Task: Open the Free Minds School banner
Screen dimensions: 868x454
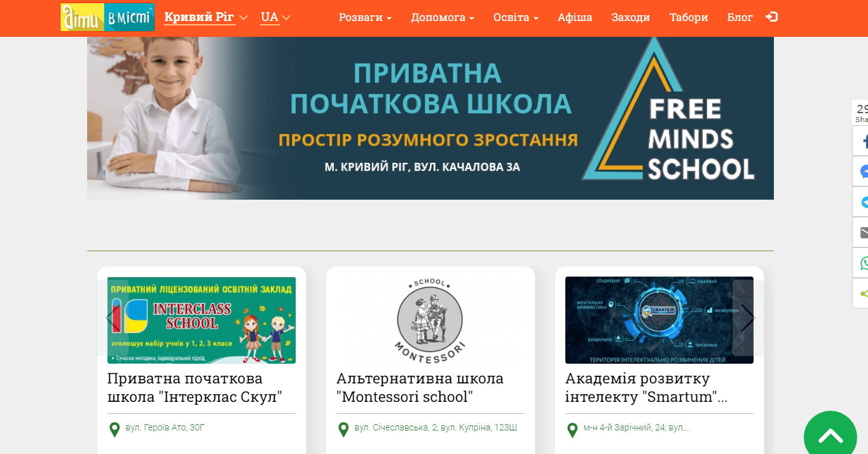Action: click(x=431, y=118)
